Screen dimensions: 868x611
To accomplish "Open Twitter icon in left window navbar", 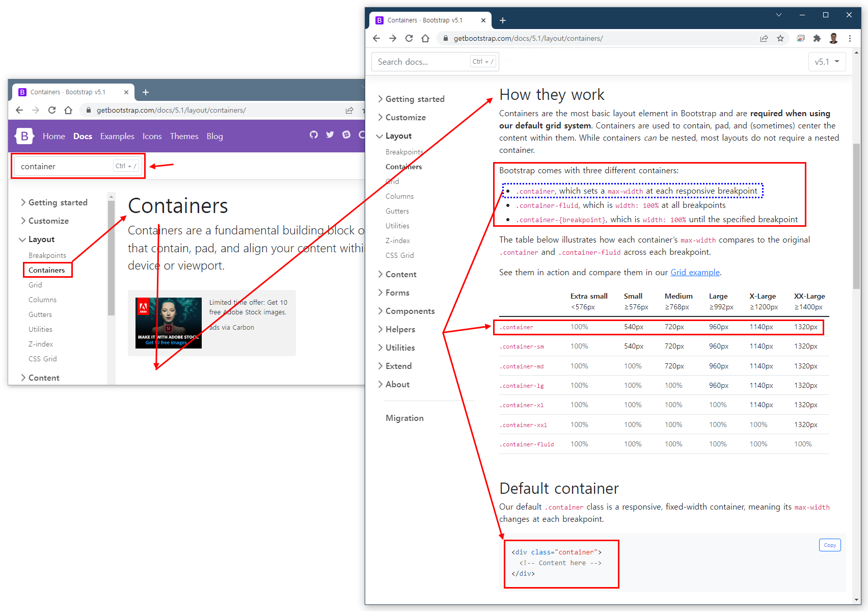I will tap(330, 135).
